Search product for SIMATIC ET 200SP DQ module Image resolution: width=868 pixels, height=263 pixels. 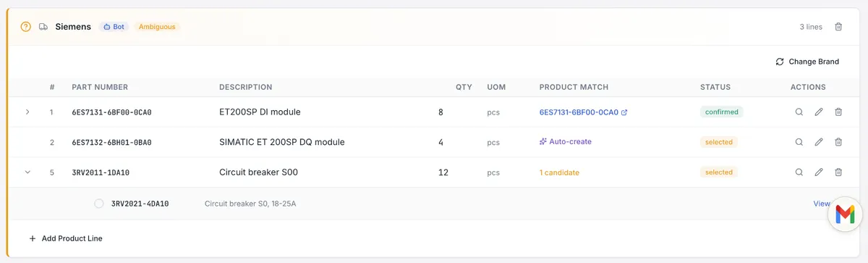coord(799,142)
